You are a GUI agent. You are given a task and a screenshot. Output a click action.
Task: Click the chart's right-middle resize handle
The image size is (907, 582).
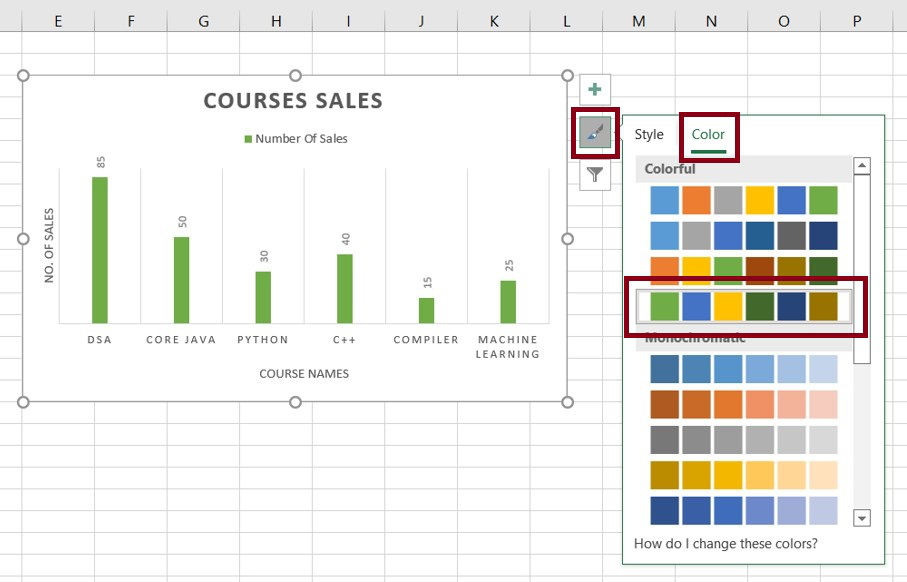[x=567, y=239]
